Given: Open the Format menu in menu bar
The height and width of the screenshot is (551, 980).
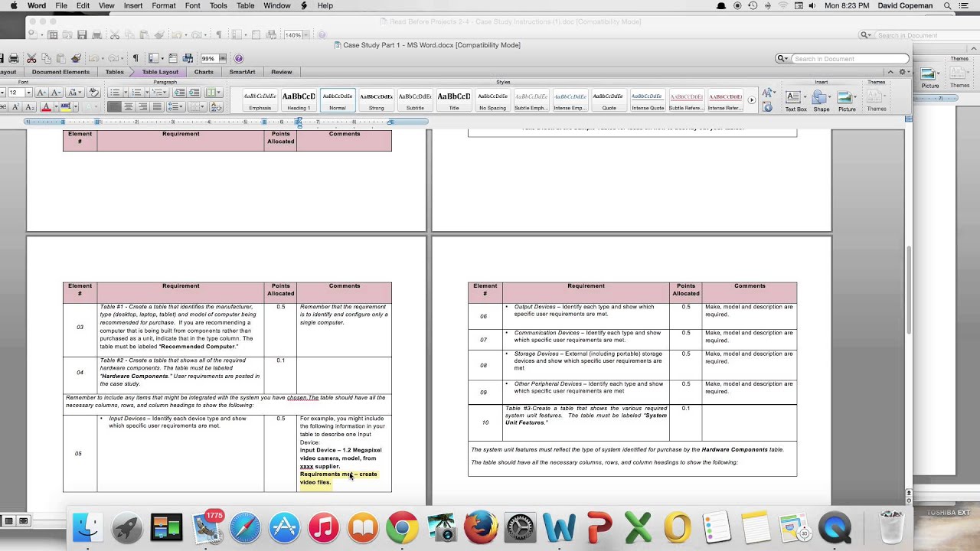Looking at the screenshot, I should click(x=163, y=5).
